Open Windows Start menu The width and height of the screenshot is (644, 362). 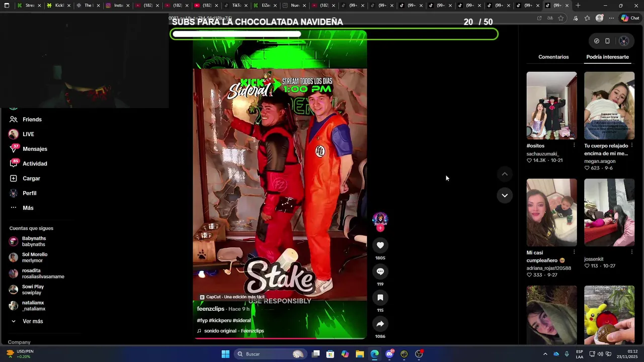(225, 354)
